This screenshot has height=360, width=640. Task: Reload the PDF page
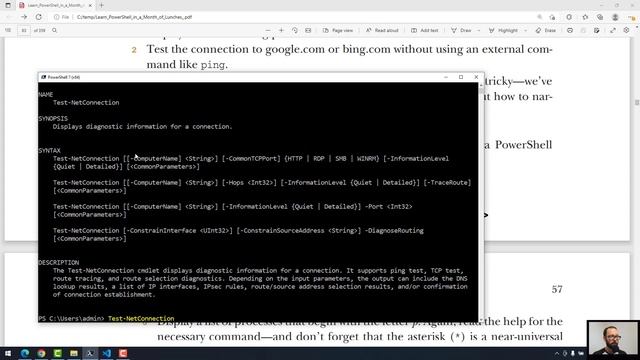(x=38, y=17)
